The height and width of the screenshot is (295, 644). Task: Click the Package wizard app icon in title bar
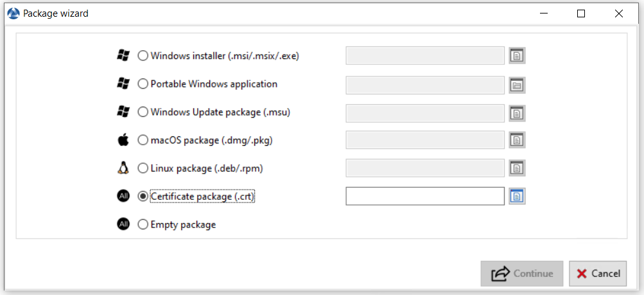point(13,13)
